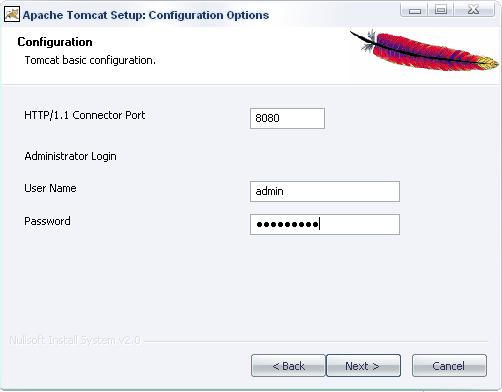Click the Nullsoft Install System version text
The height and width of the screenshot is (392, 502).
click(x=75, y=340)
